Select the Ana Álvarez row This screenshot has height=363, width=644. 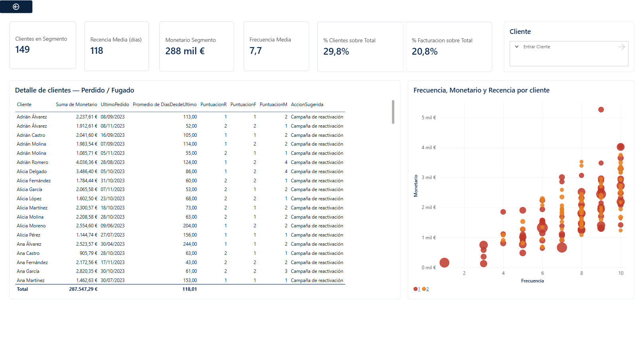180,244
